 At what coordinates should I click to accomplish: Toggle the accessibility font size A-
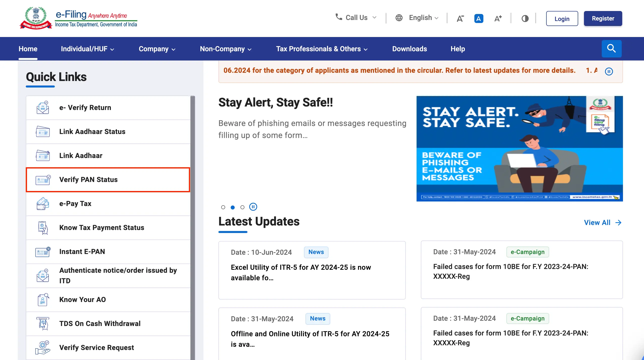pyautogui.click(x=460, y=18)
